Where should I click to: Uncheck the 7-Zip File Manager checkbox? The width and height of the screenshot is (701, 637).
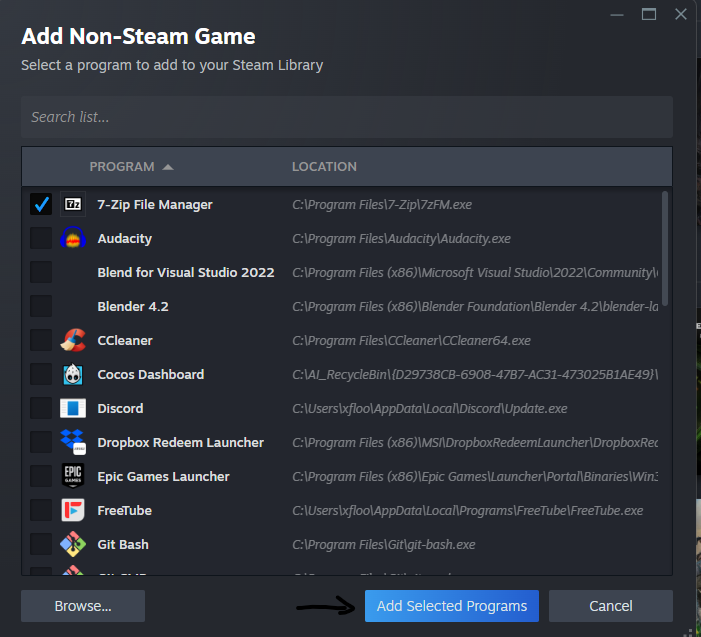(41, 204)
